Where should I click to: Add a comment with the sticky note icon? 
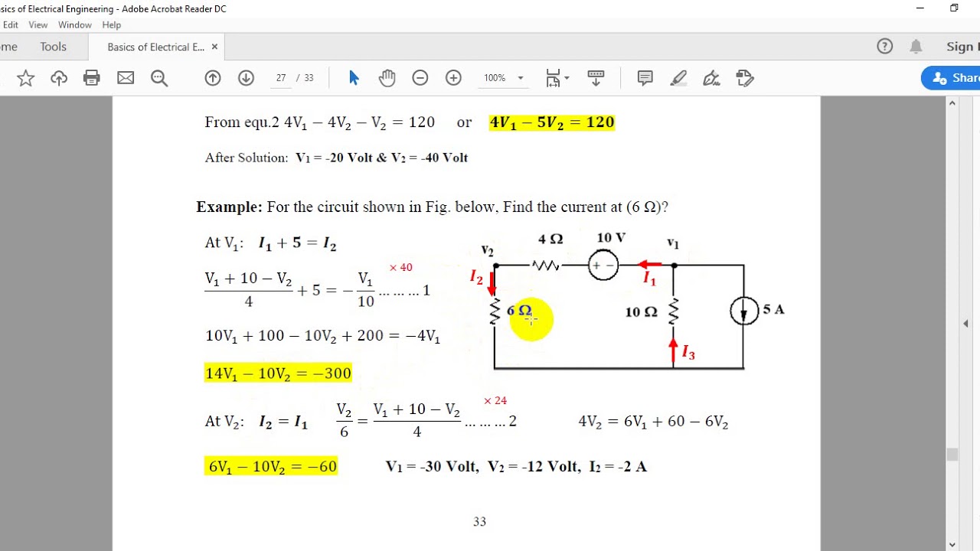click(645, 78)
